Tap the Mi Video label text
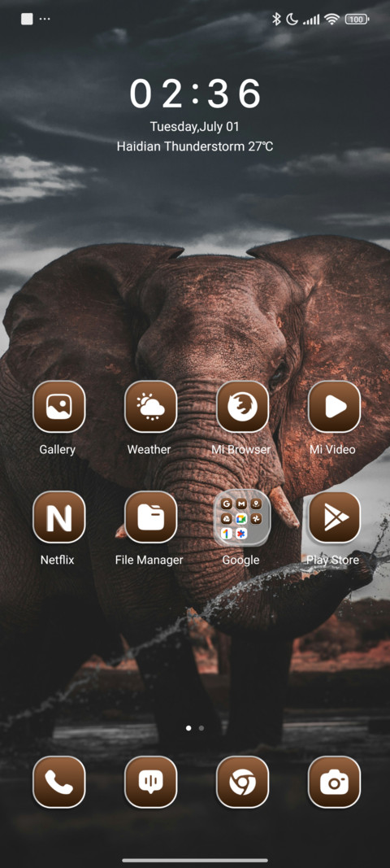Screen dimensions: 390x868 (332, 450)
